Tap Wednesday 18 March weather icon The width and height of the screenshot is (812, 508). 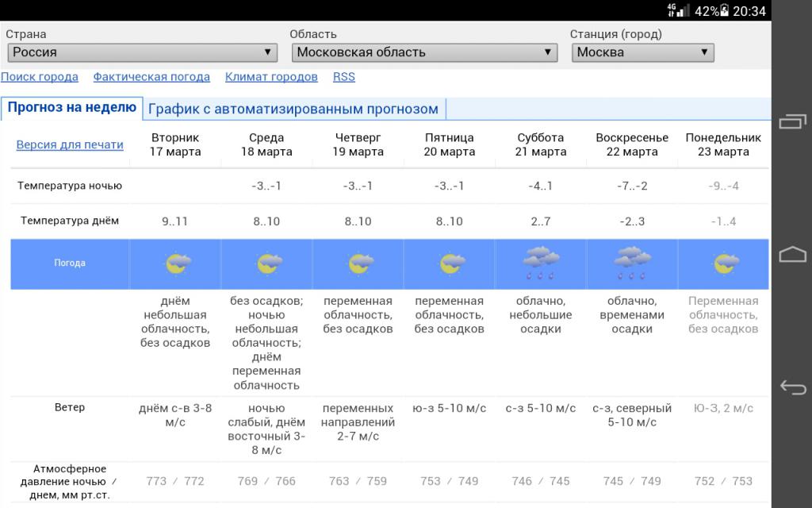point(270,264)
